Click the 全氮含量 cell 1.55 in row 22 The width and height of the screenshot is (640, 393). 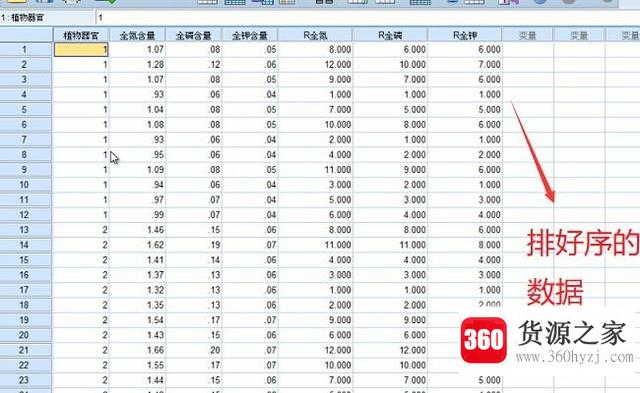pos(137,365)
